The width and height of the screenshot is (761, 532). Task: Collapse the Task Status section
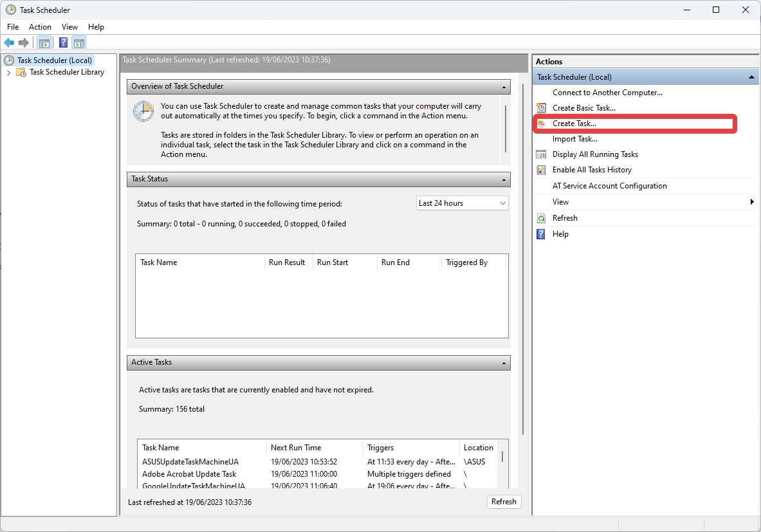click(504, 179)
